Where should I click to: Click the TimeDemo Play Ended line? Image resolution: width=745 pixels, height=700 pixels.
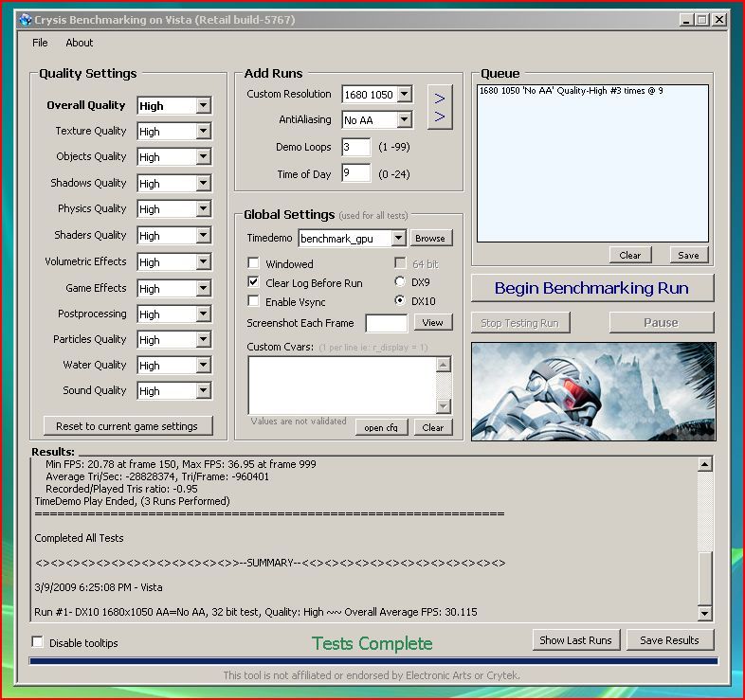132,501
